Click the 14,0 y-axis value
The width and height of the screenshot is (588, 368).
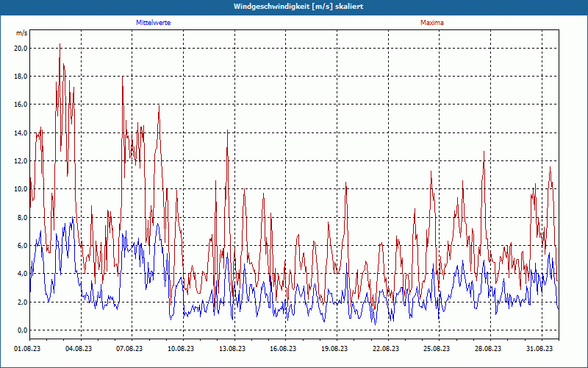tap(21, 132)
